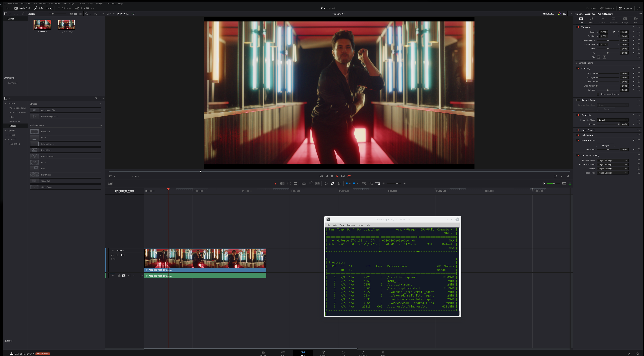Screen dimensions: 644x356
Task: Zoom out timeline with minus button
Action: pos(384,183)
